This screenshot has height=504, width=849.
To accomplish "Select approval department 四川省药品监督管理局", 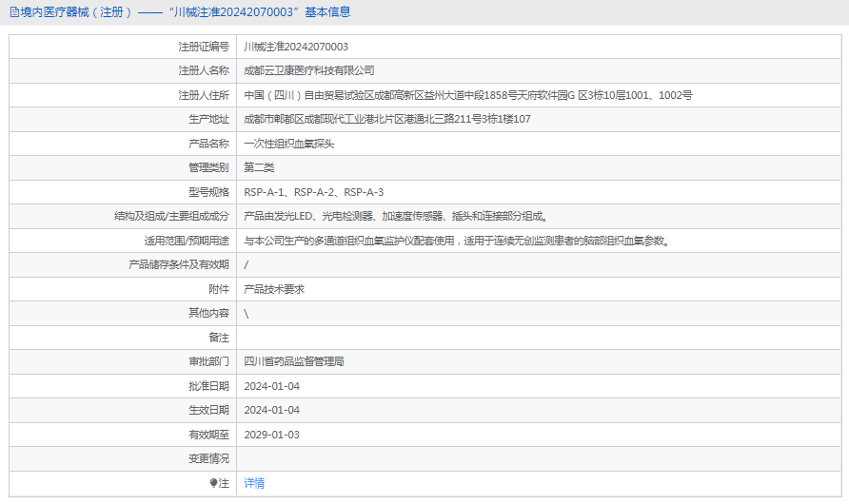I will (x=293, y=361).
